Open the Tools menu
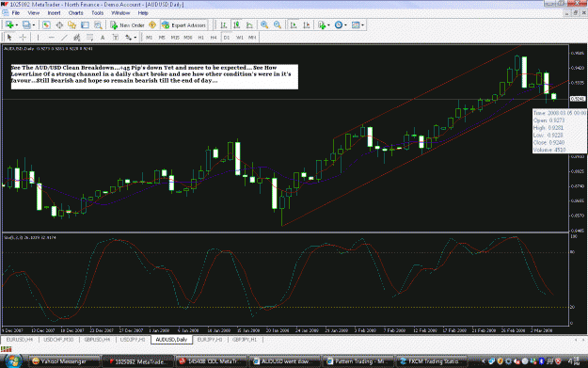 [x=97, y=13]
